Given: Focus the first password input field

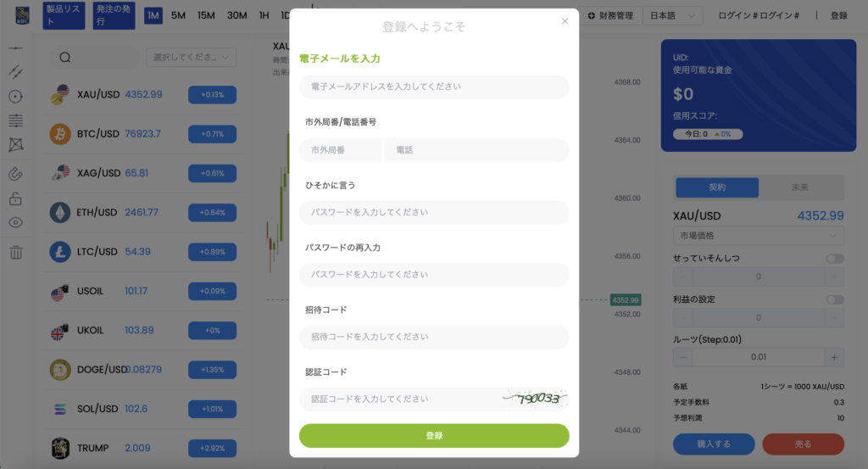Looking at the screenshot, I should point(434,213).
